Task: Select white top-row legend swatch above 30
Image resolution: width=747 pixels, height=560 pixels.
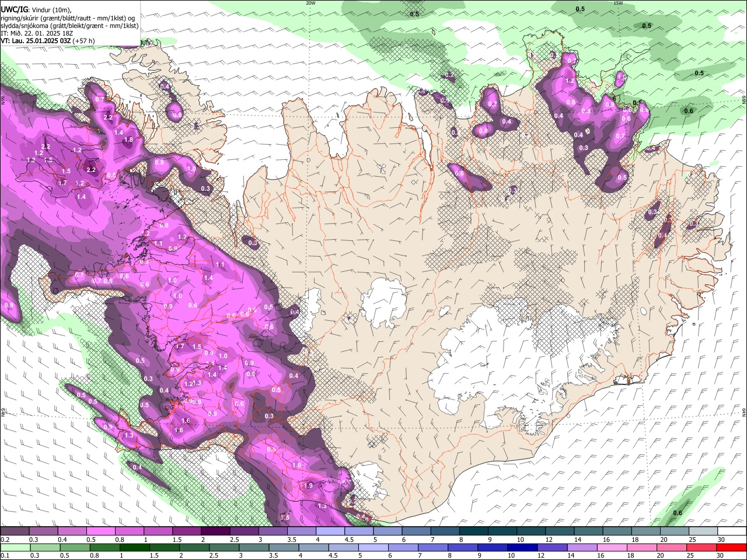Action: click(732, 531)
